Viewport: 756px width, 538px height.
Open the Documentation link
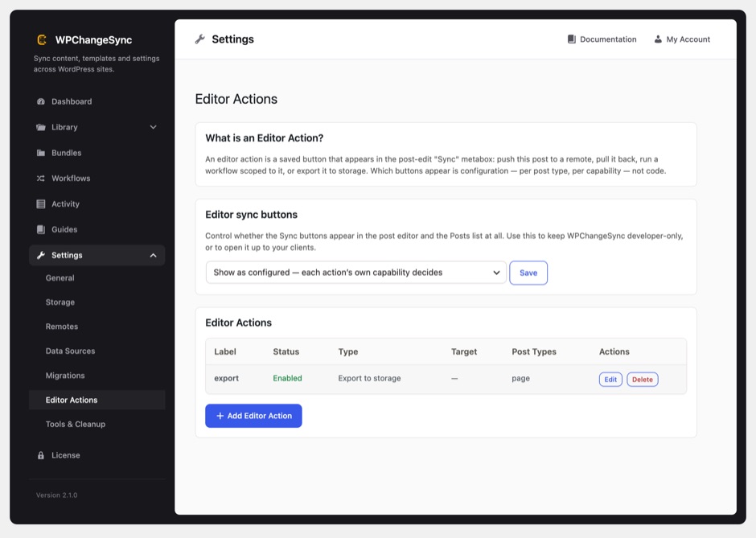[x=602, y=39]
